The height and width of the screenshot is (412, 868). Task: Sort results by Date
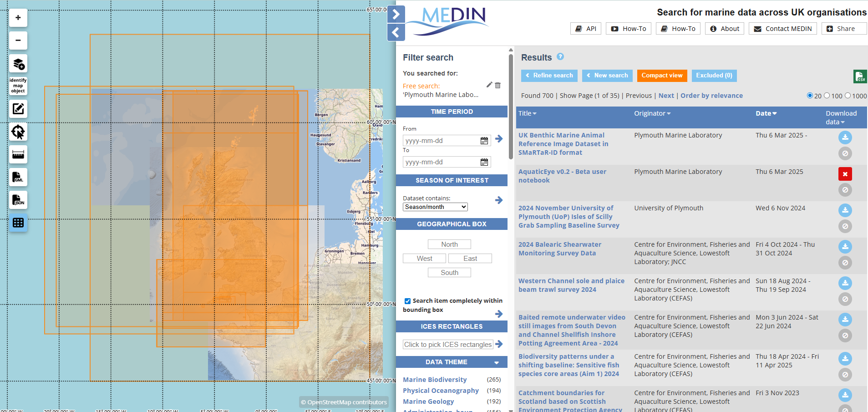[766, 113]
